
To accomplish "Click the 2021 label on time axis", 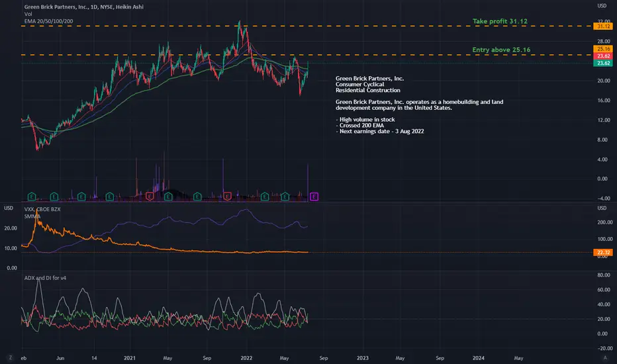I will (x=130, y=357).
